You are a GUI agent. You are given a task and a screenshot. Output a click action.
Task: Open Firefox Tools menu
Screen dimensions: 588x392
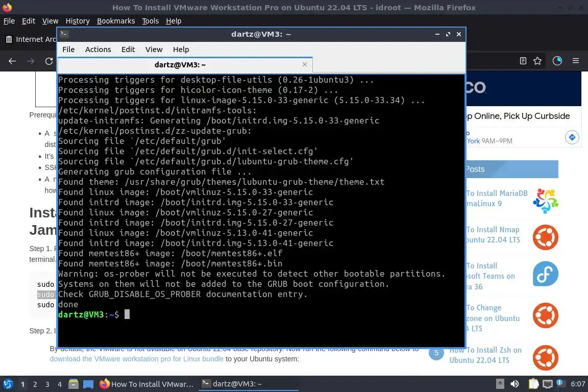point(151,21)
